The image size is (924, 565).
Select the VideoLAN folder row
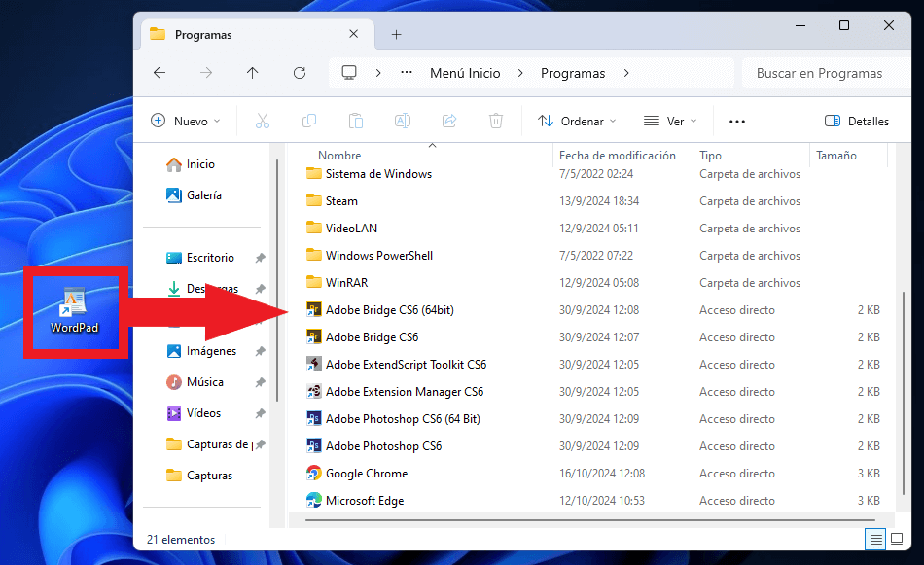tap(591, 228)
